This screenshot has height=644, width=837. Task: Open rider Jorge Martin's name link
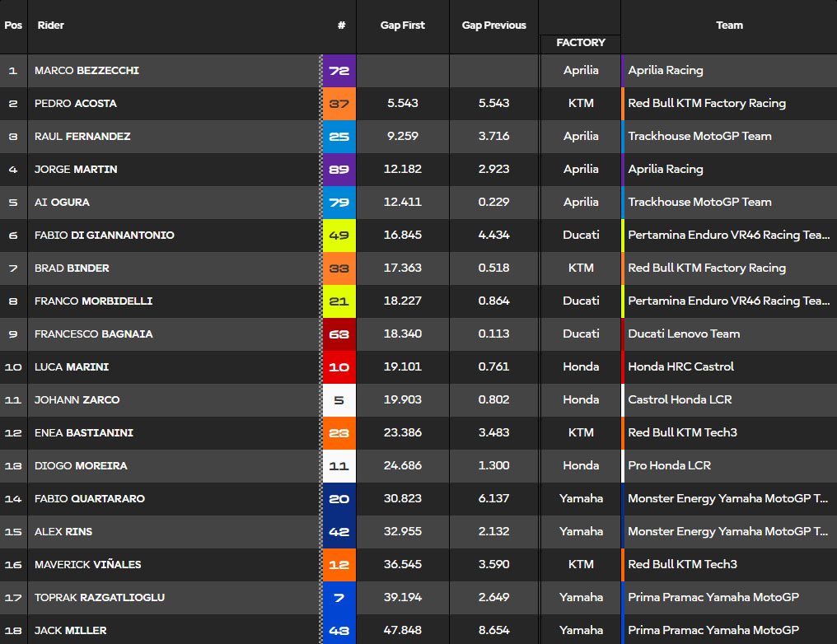click(76, 170)
